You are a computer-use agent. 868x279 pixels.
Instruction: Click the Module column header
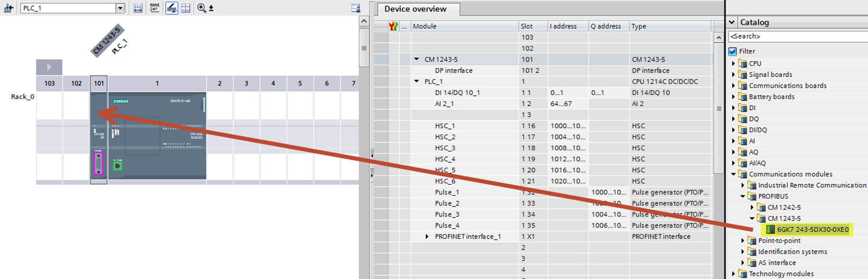464,26
